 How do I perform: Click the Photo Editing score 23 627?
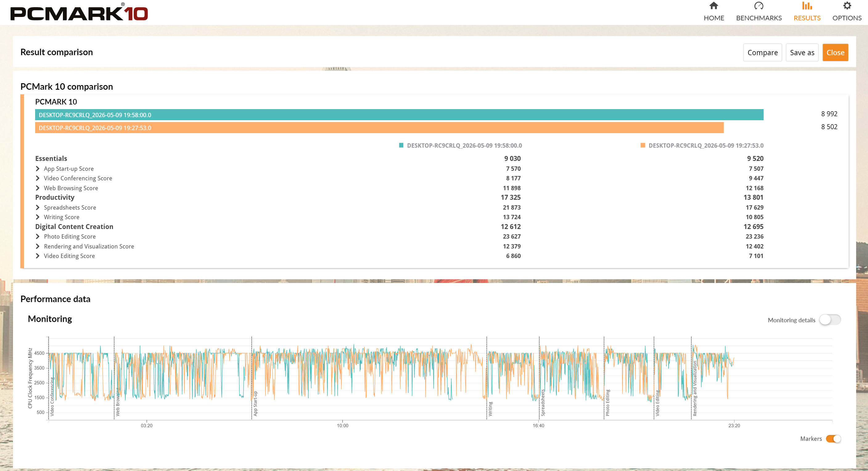[x=512, y=236]
